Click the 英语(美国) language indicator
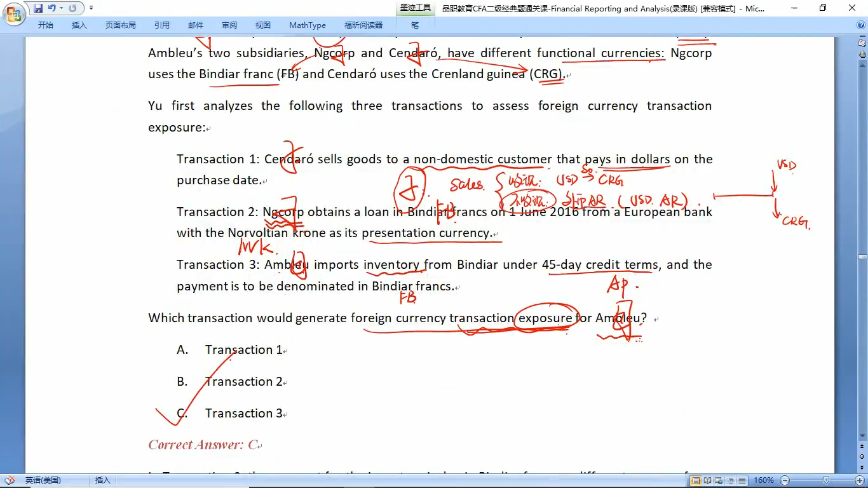This screenshot has width=868, height=488. click(43, 480)
